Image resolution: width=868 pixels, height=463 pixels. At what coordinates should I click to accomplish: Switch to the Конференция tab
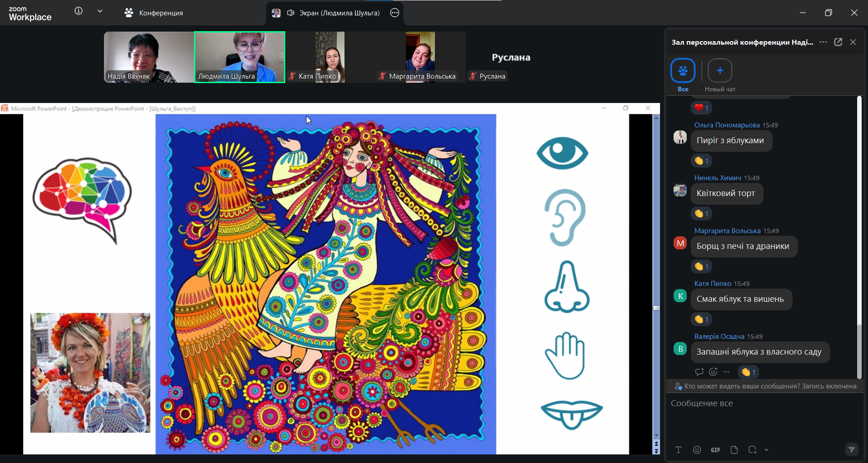(154, 13)
